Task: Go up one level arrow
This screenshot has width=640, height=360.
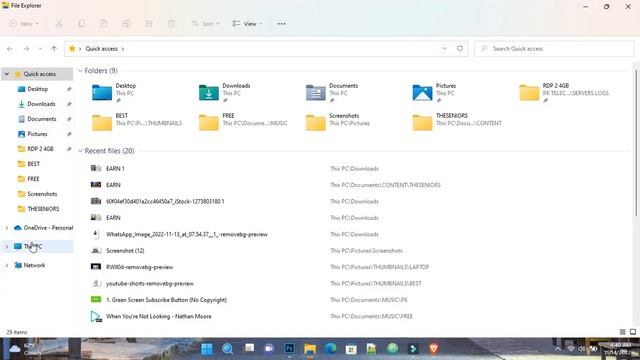Action: (54, 49)
